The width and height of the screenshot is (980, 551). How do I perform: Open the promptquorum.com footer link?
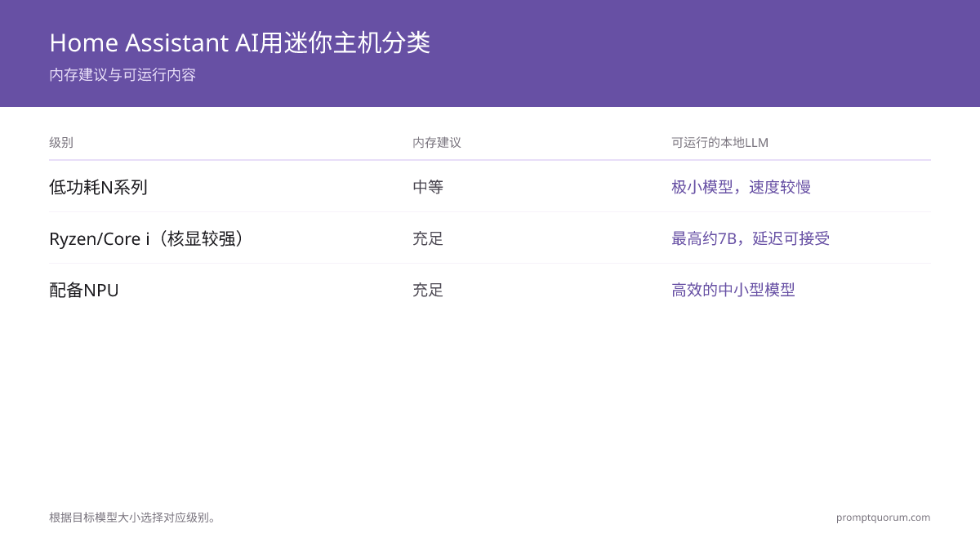[x=883, y=518]
